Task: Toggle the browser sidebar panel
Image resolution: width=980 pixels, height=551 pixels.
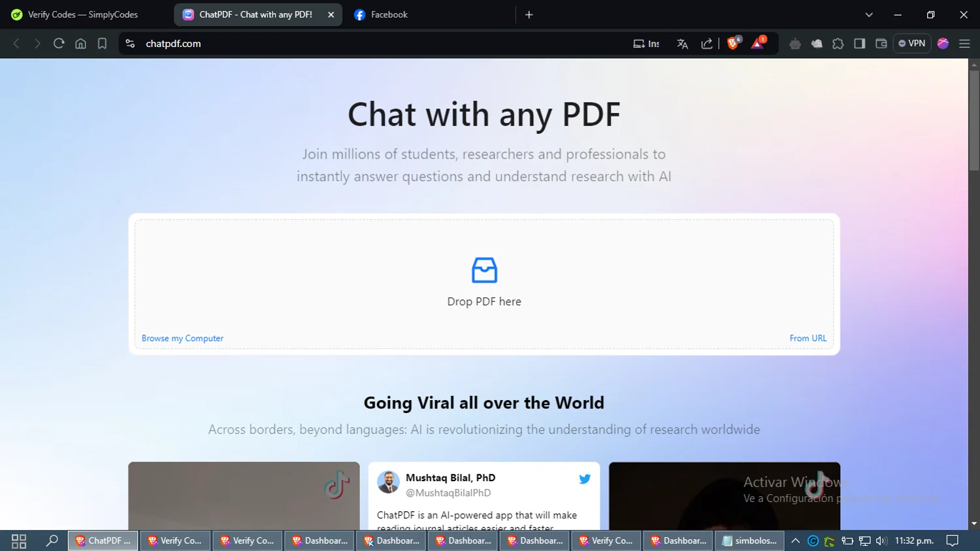Action: coord(860,44)
